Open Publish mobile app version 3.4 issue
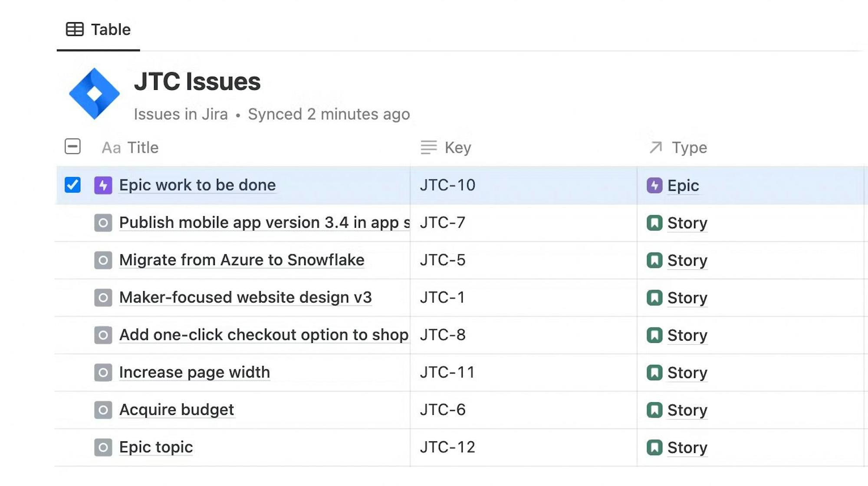 (x=264, y=223)
